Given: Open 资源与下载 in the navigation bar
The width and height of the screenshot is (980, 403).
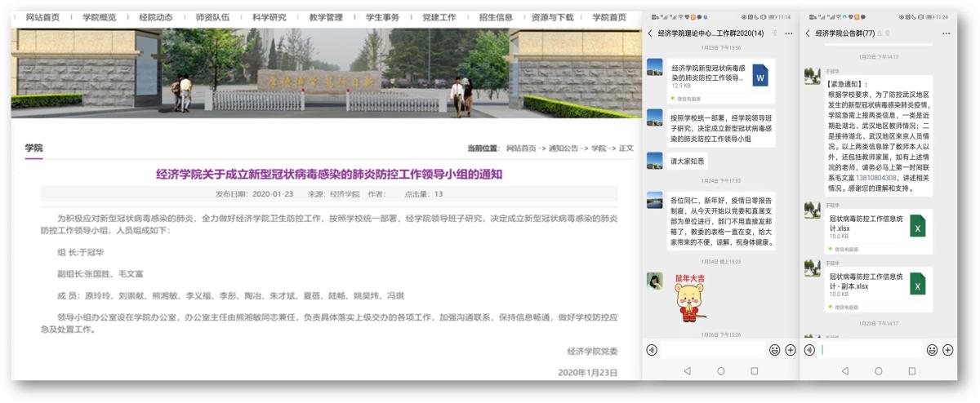Looking at the screenshot, I should click(x=552, y=16).
